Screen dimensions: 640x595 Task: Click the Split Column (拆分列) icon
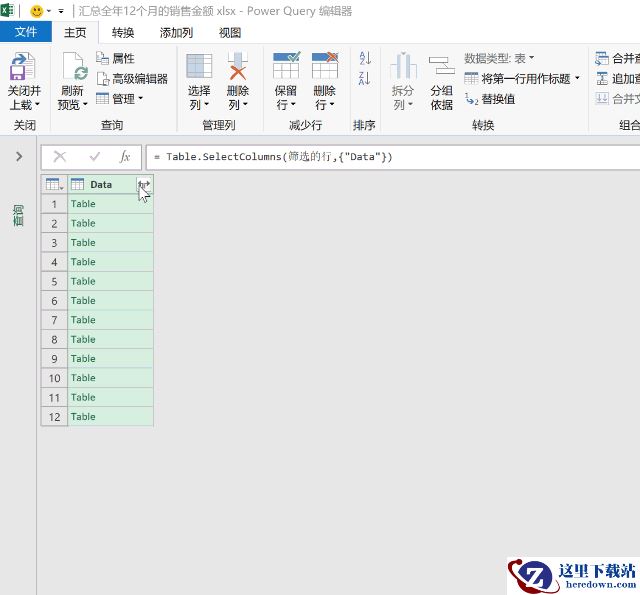click(403, 66)
